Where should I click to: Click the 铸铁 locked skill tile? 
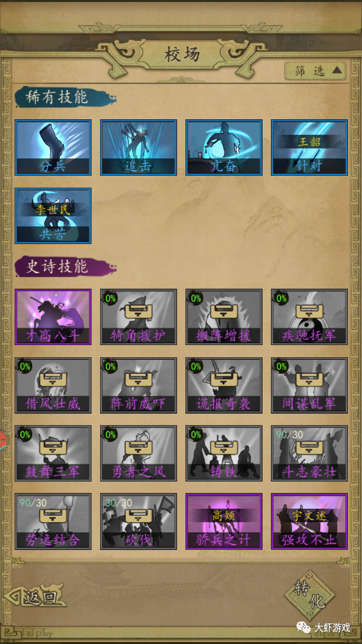pos(224,453)
